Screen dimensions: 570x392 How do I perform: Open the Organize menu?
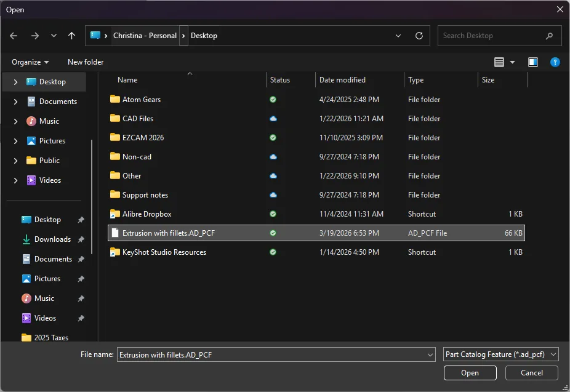30,62
